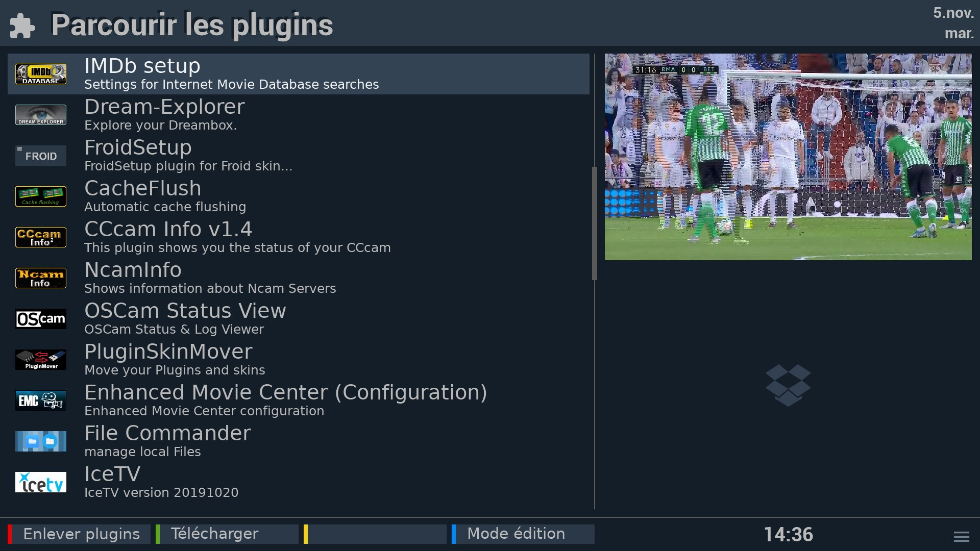The height and width of the screenshot is (551, 980).
Task: Click the CCcam Info plugin icon
Action: tap(41, 237)
